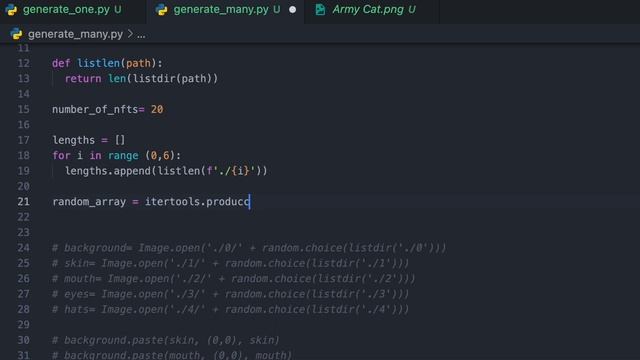Click 'itertools.produc' text on line 21

pos(197,202)
